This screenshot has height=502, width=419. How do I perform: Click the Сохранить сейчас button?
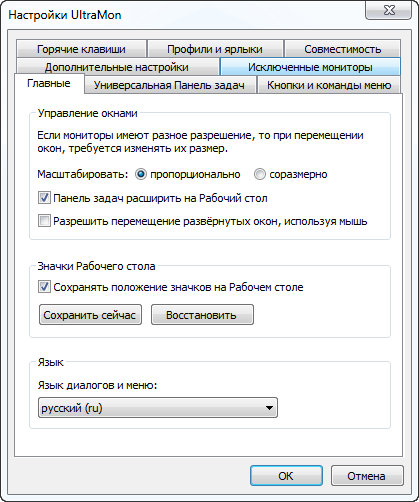coord(90,314)
